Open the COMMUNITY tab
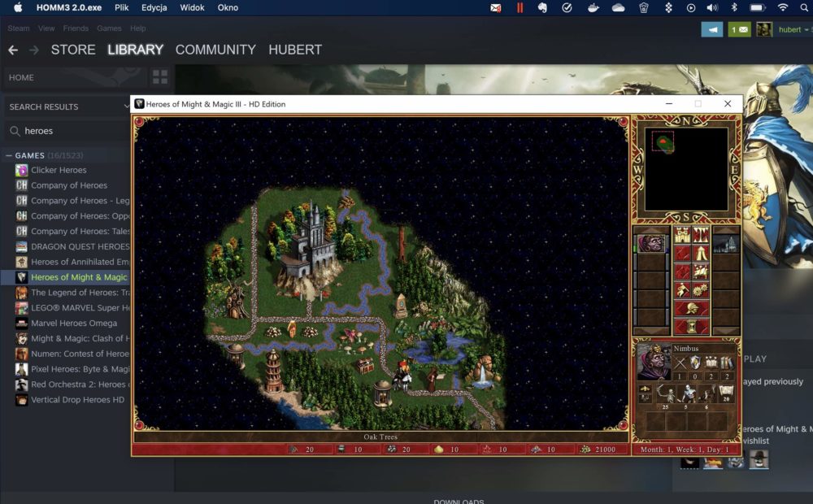This screenshot has height=504, width=813. coord(215,50)
